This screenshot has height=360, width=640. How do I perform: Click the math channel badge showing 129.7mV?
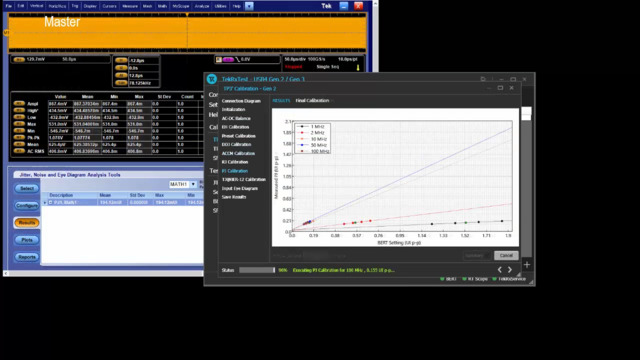[19, 60]
